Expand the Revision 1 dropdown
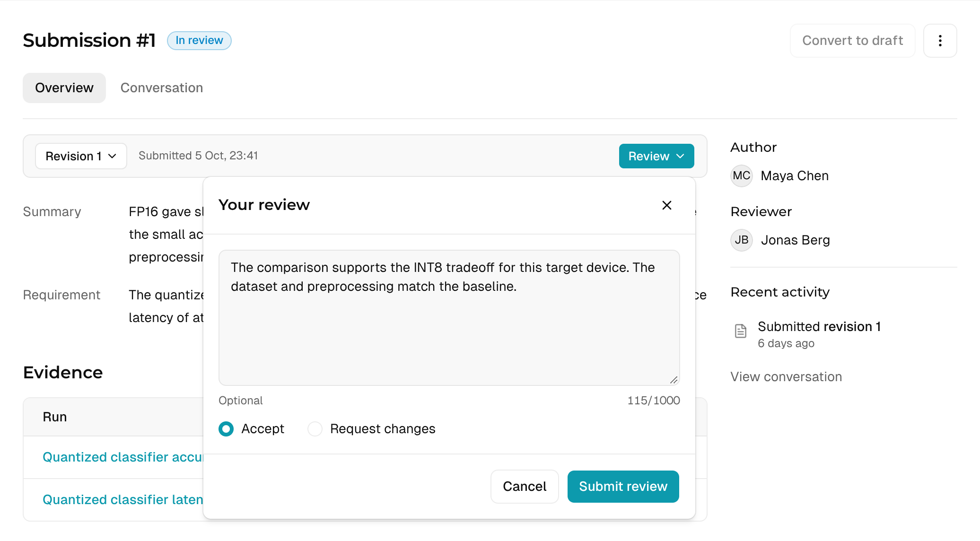Image resolution: width=980 pixels, height=541 pixels. [81, 156]
